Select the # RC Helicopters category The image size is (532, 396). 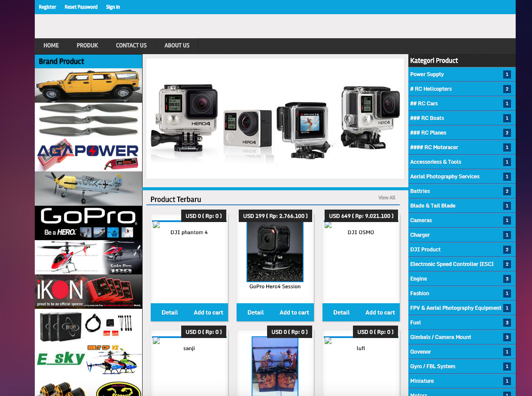(431, 89)
